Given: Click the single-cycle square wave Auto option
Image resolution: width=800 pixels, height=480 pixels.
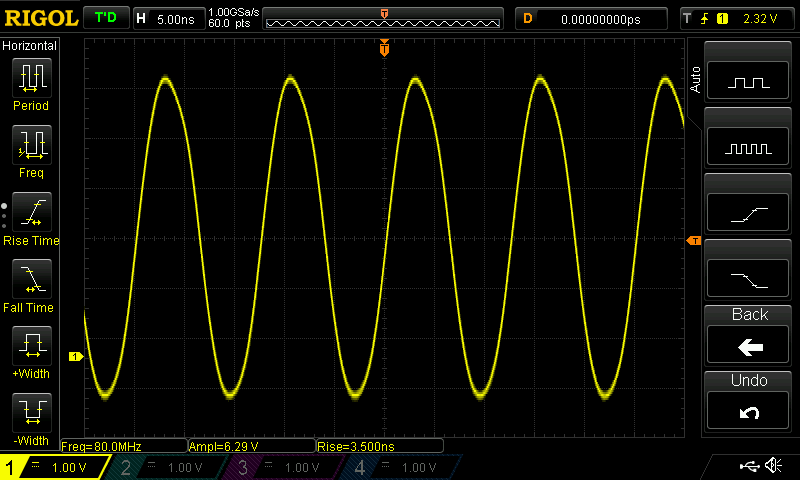Looking at the screenshot, I should click(x=748, y=81).
